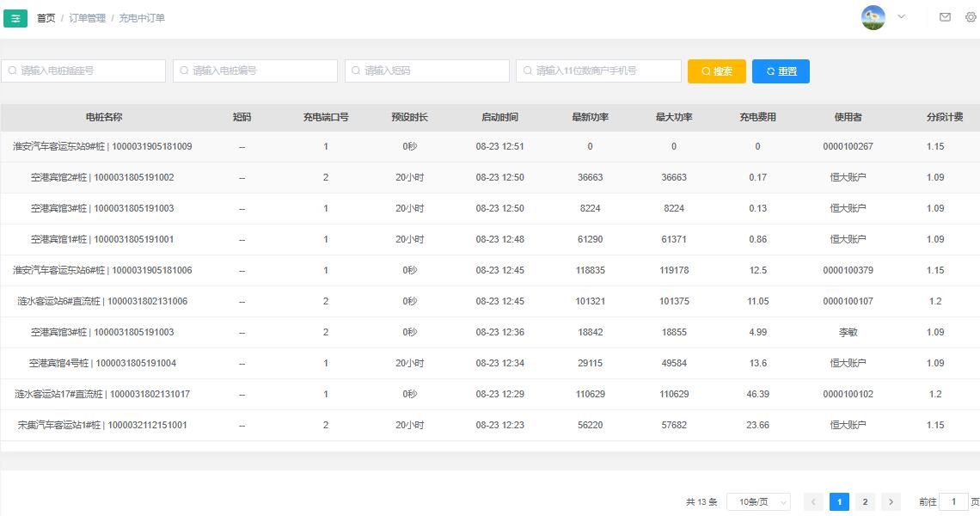Image resolution: width=980 pixels, height=516 pixels.
Task: Go to page 2 in pagination
Action: pyautogui.click(x=865, y=501)
